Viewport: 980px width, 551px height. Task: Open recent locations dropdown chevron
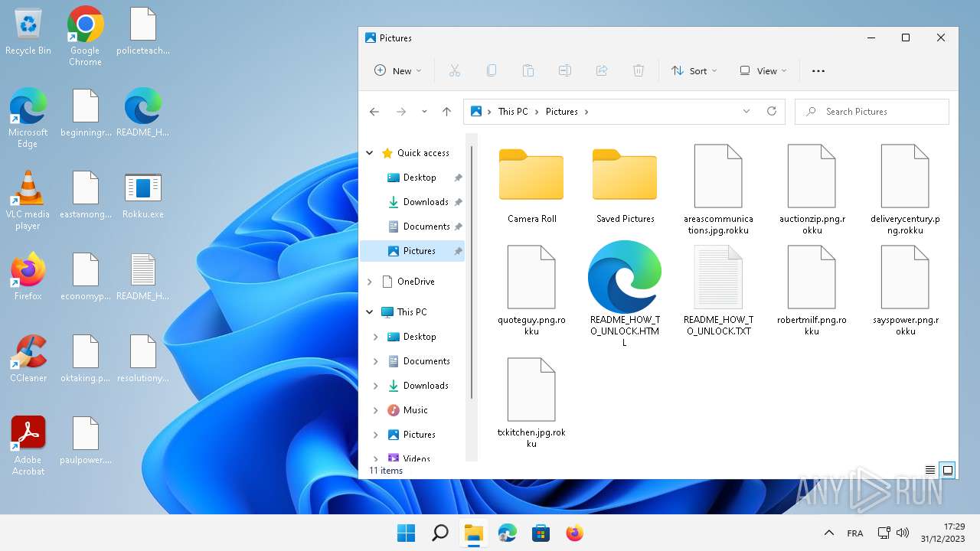(424, 112)
